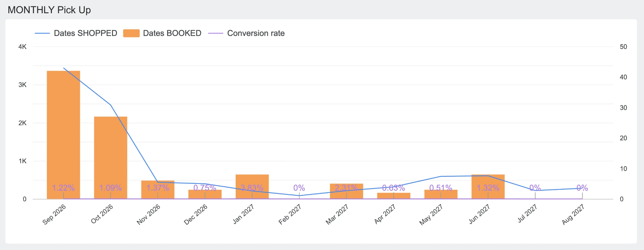Select the Mar 2027 orange bar

coord(346,191)
